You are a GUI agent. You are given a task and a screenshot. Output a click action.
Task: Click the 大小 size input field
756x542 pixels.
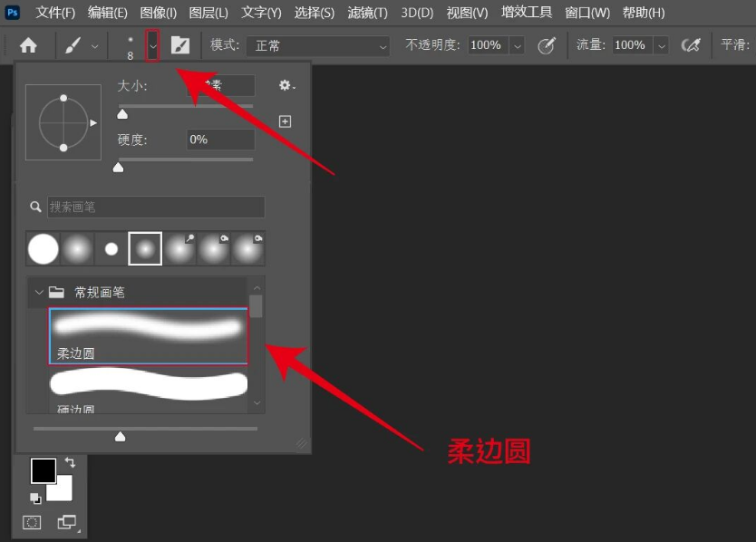[221, 85]
